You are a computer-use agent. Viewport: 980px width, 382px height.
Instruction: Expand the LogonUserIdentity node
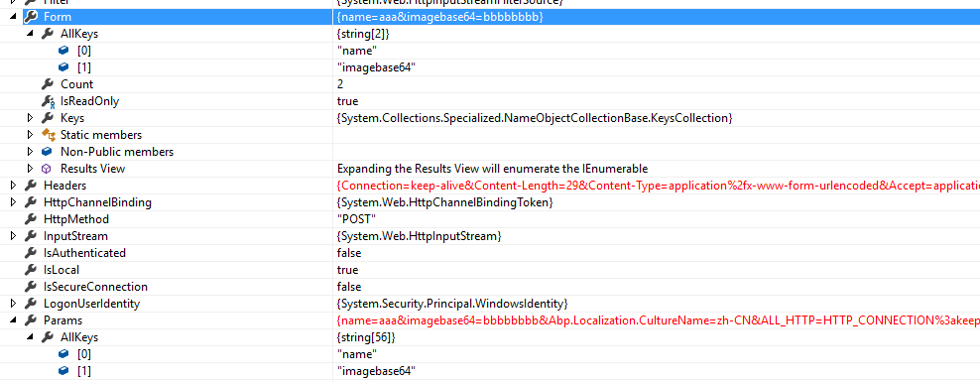[x=13, y=304]
